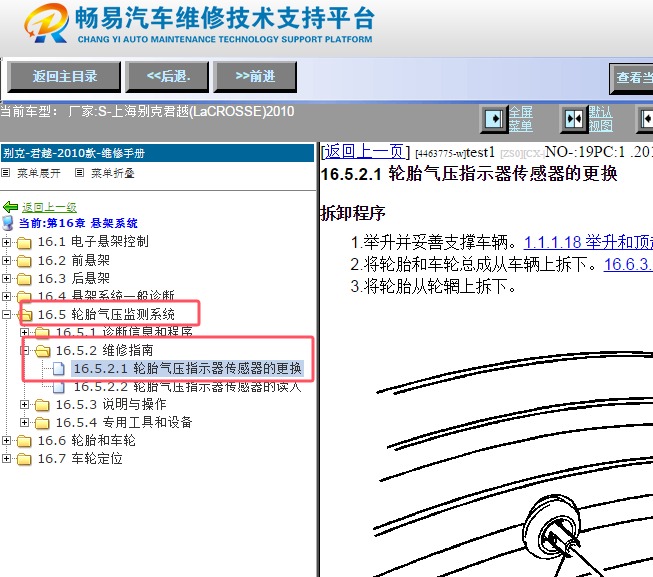The height and width of the screenshot is (577, 653).
Task: Collapse the 16.5 轮胎气压监测系统 node
Action: (6, 314)
